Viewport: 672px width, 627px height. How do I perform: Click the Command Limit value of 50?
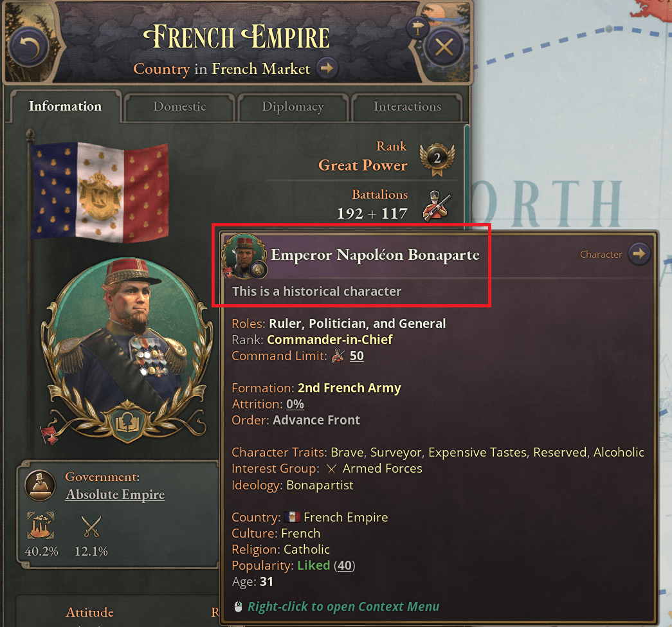coord(356,356)
